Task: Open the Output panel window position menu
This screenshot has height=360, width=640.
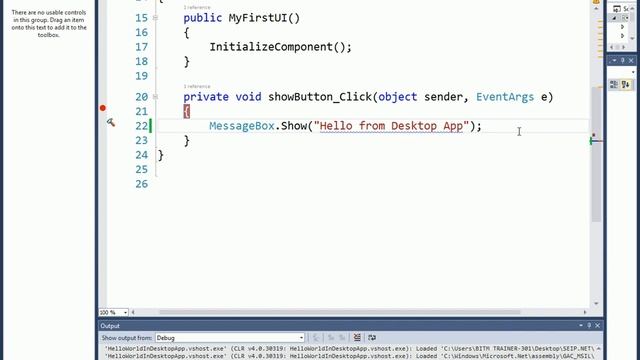Action: 581,326
